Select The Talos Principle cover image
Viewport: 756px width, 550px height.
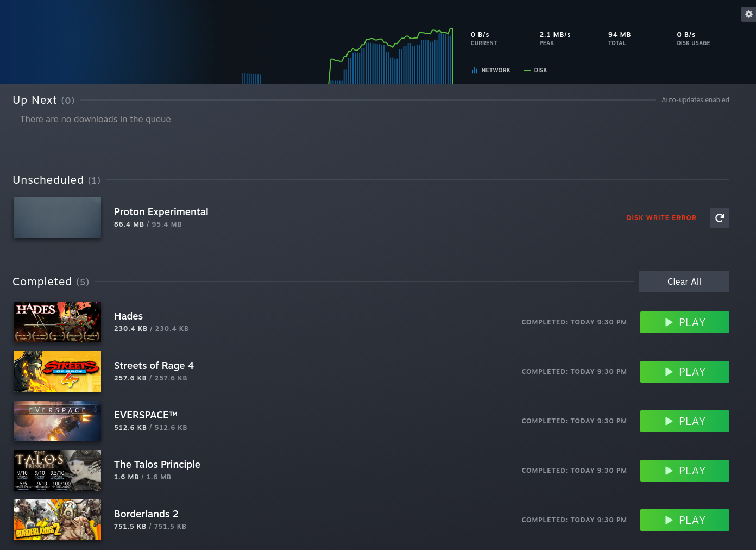(57, 470)
